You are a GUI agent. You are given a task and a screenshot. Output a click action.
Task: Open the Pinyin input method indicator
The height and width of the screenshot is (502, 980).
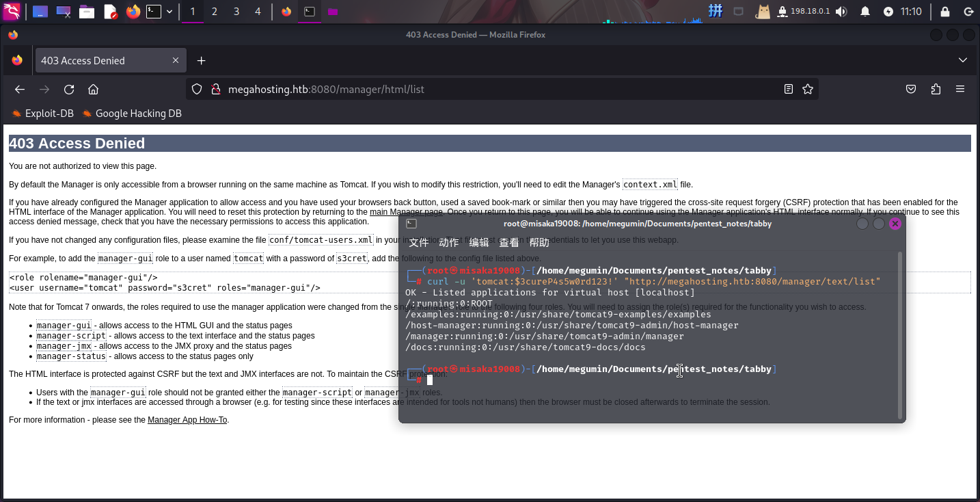pyautogui.click(x=716, y=11)
